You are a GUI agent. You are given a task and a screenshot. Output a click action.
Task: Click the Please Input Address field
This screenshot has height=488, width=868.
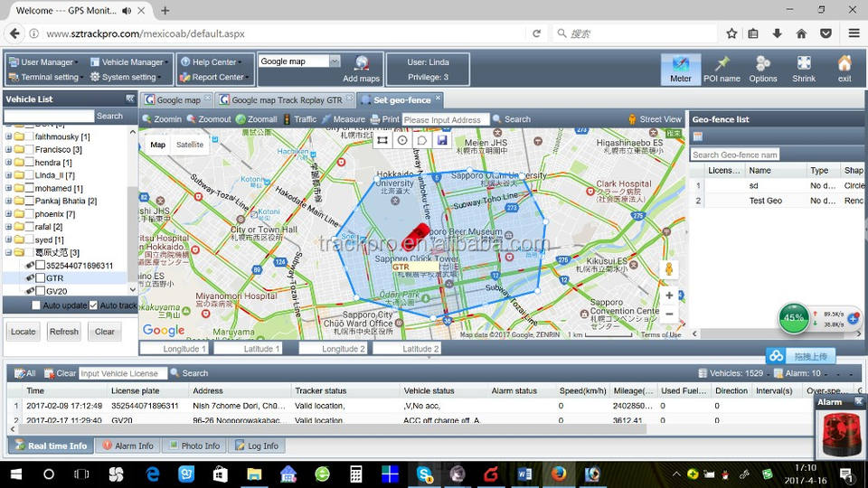click(x=445, y=119)
